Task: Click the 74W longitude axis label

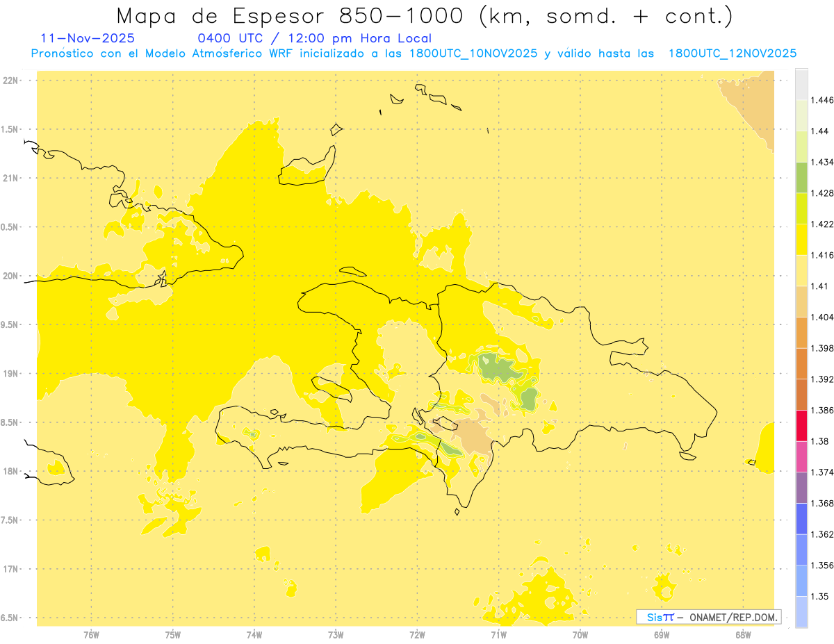Action: point(254,635)
